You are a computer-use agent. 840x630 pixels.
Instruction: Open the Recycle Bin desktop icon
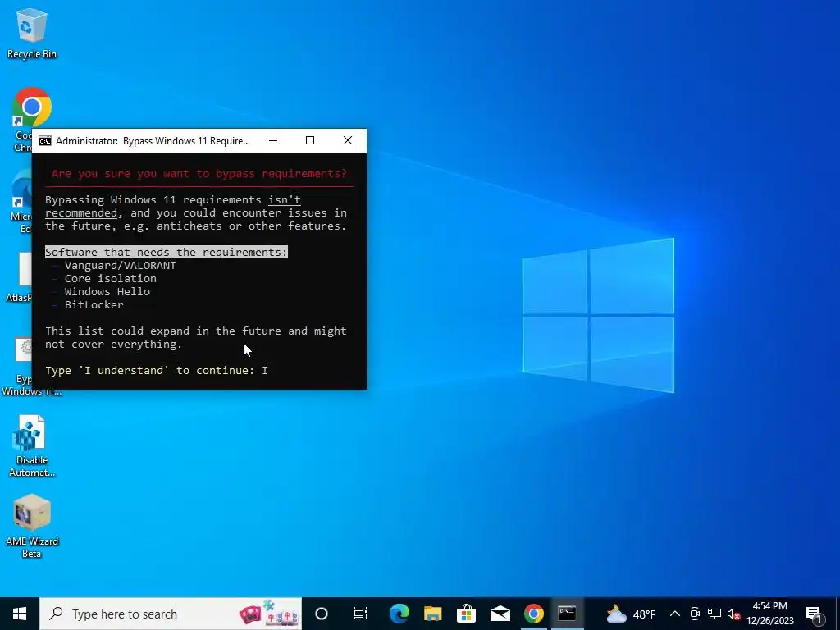tap(32, 33)
